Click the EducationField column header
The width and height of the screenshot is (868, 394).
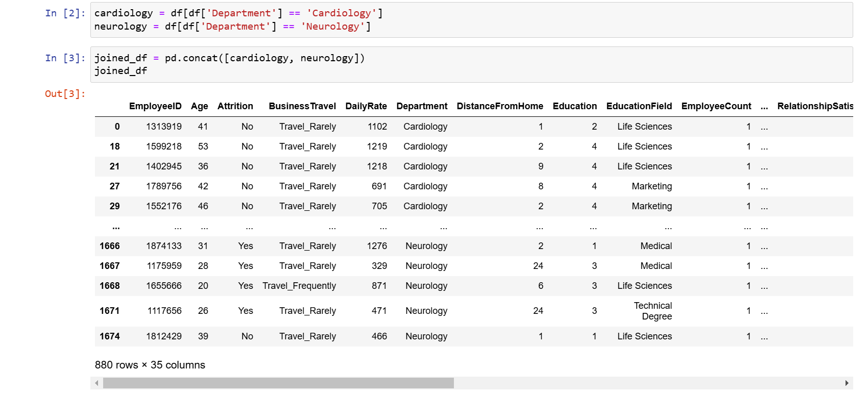(x=639, y=106)
